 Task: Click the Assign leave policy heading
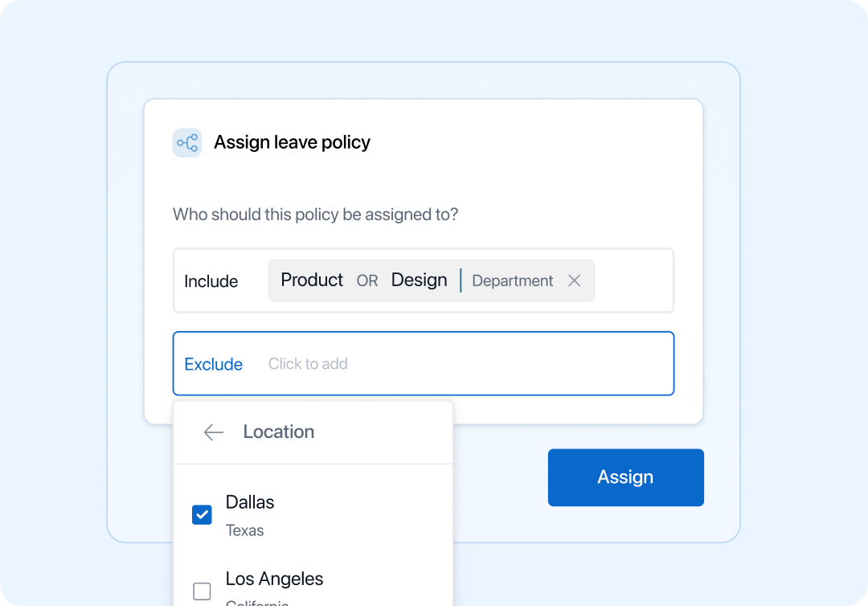tap(292, 142)
